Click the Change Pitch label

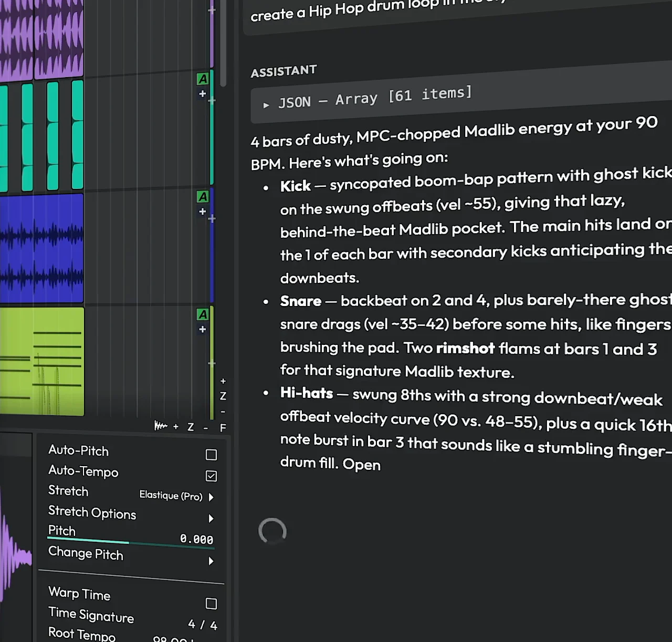86,554
